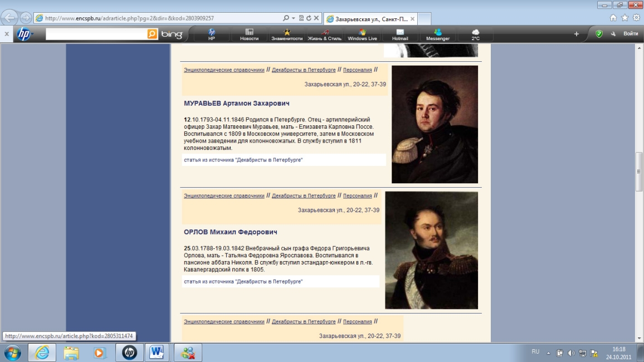Open the Action Center flag icon
Viewport: 644px width, 362px height.
coord(594,353)
